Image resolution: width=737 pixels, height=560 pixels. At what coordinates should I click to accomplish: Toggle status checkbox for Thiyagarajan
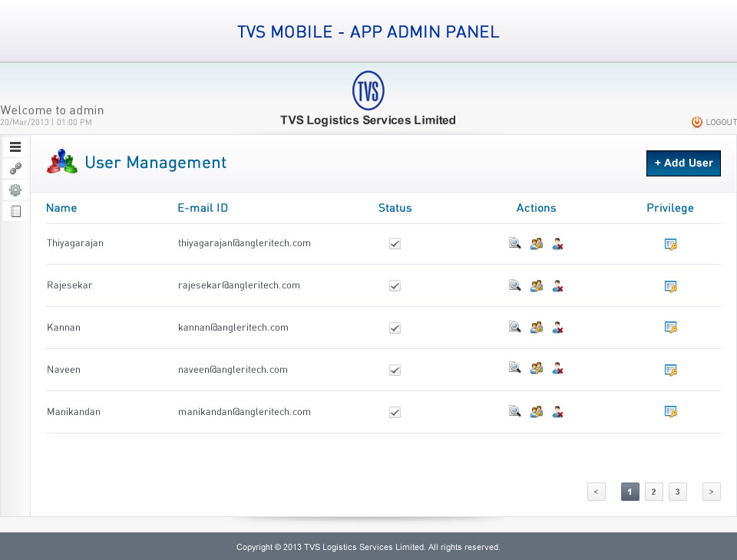pyautogui.click(x=395, y=243)
